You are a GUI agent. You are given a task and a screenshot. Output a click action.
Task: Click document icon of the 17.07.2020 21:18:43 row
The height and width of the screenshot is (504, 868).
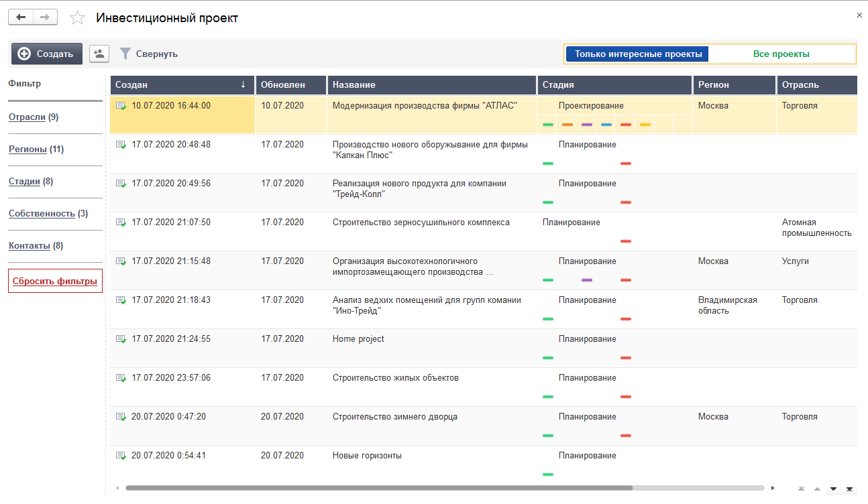click(x=121, y=300)
